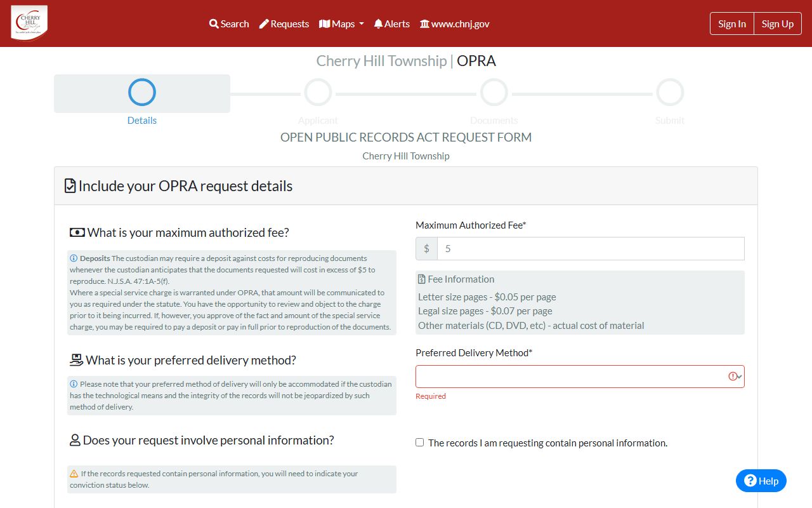Click the magnifier icon beside Search
Image resolution: width=812 pixels, height=508 pixels.
click(x=214, y=23)
